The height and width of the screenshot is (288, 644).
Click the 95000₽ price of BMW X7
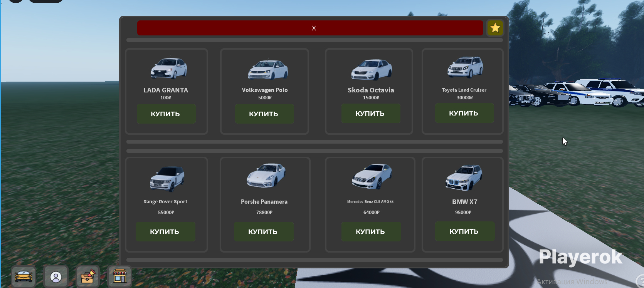click(463, 213)
